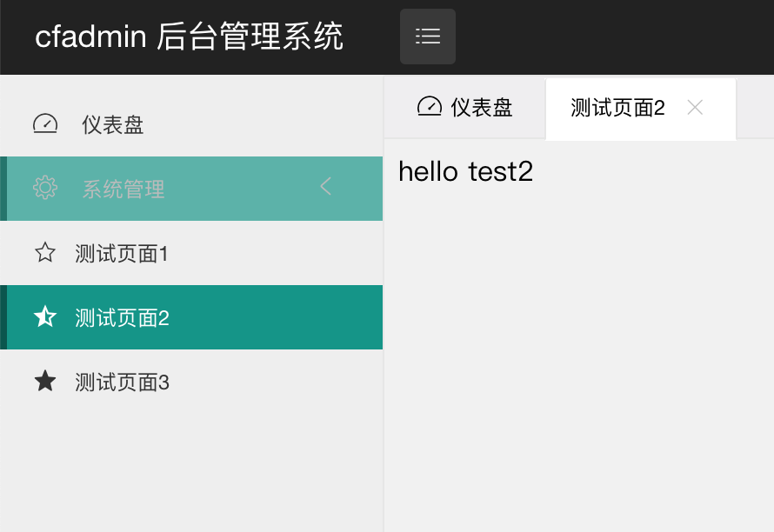Collapse the 系统管理 submenu via its chevron

click(325, 187)
